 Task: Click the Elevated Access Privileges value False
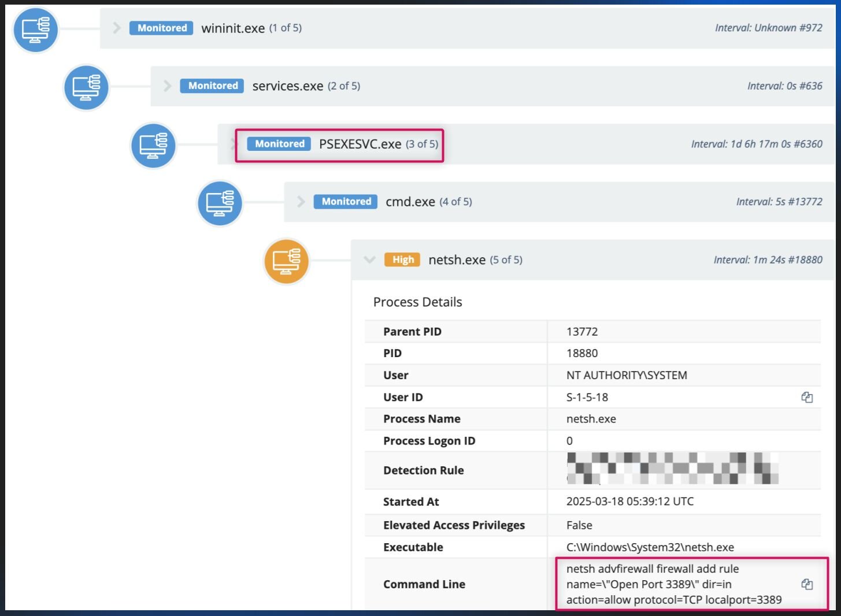(579, 525)
